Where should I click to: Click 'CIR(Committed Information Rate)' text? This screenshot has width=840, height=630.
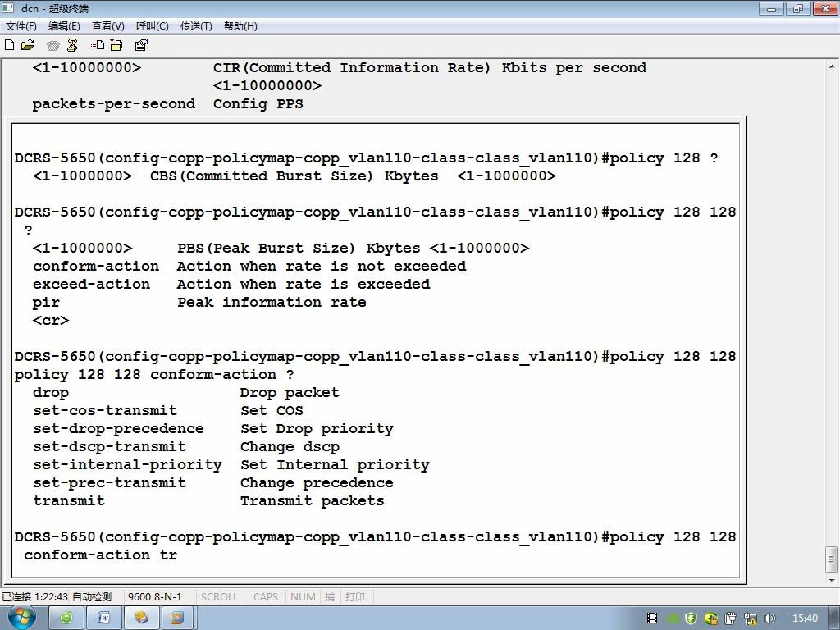(351, 67)
